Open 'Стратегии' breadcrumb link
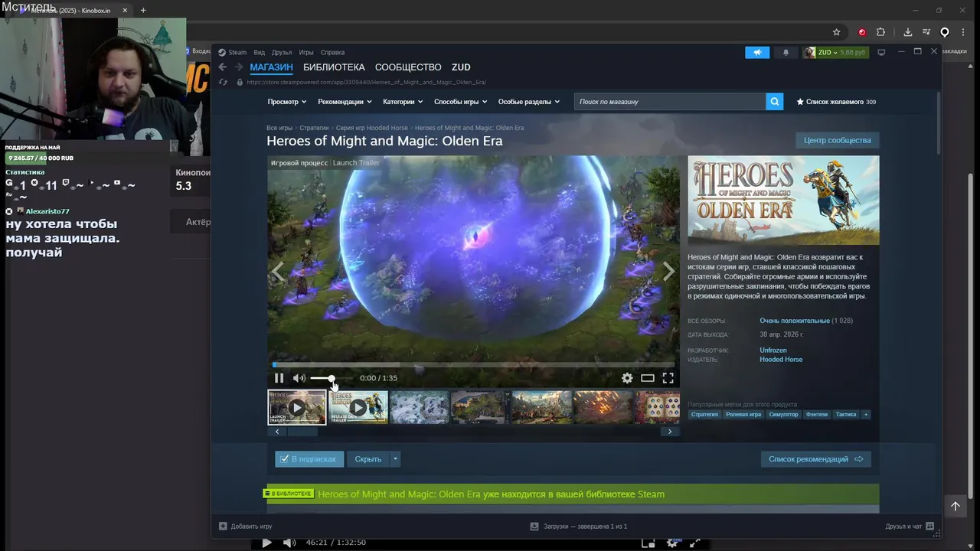The width and height of the screenshot is (980, 551). tap(314, 128)
